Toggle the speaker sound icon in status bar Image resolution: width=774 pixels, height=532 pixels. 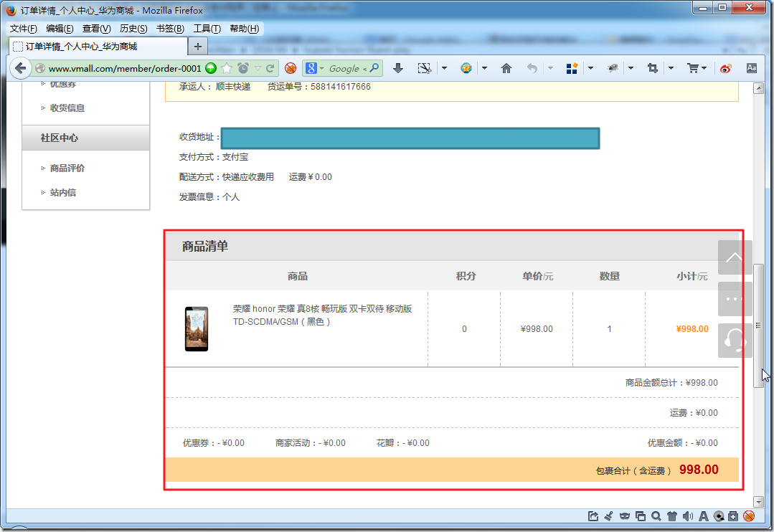point(688,516)
